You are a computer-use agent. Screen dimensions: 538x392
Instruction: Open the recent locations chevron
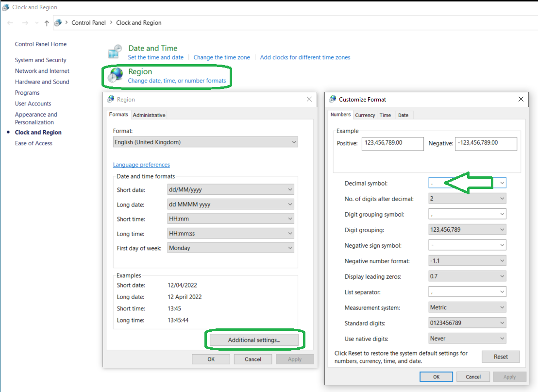pos(37,23)
